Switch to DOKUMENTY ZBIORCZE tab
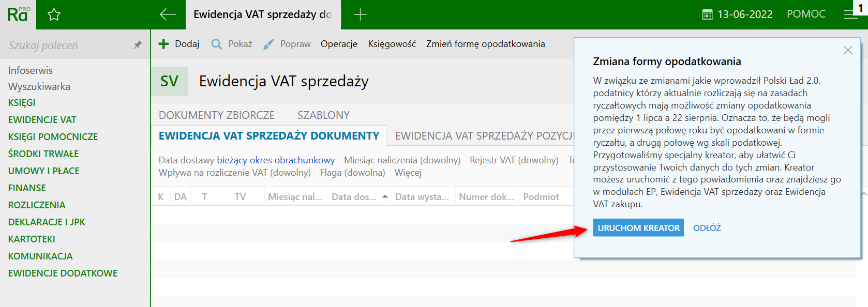The width and height of the screenshot is (868, 307). (216, 115)
